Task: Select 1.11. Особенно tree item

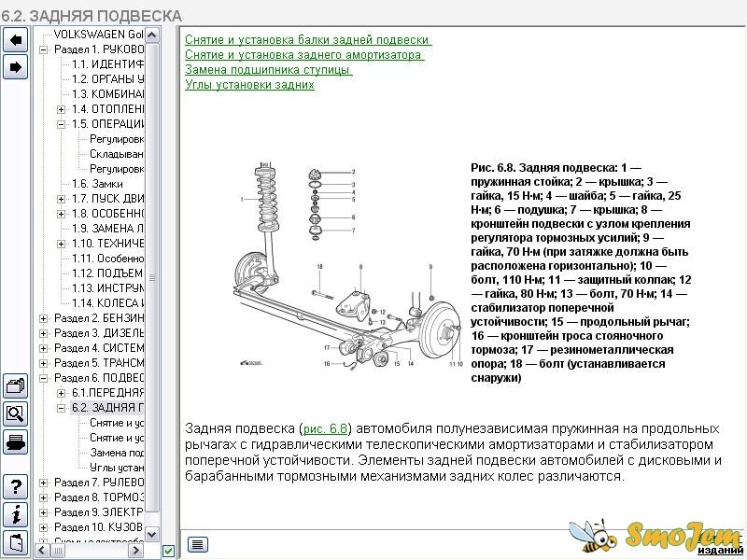Action: (107, 259)
